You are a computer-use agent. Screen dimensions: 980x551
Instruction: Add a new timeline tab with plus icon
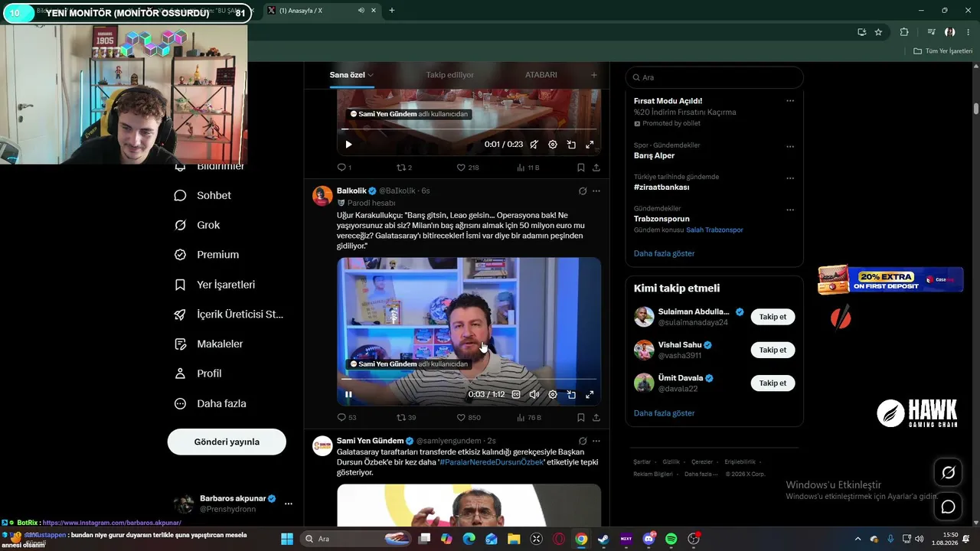593,75
